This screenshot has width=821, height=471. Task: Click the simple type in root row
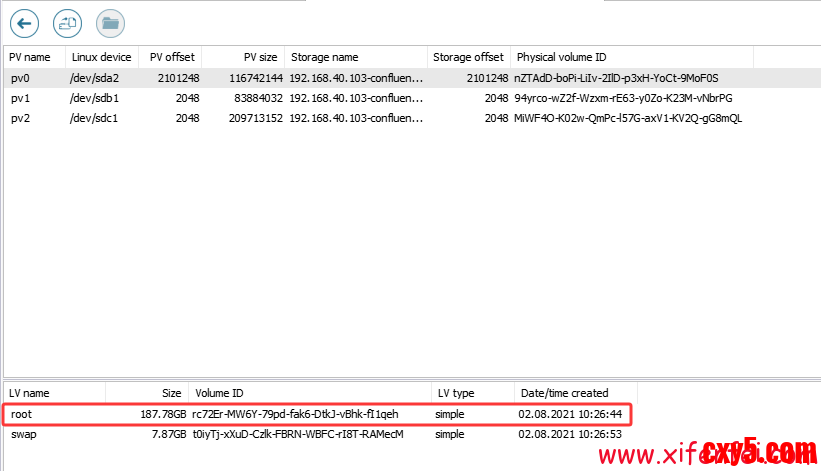(x=450, y=414)
